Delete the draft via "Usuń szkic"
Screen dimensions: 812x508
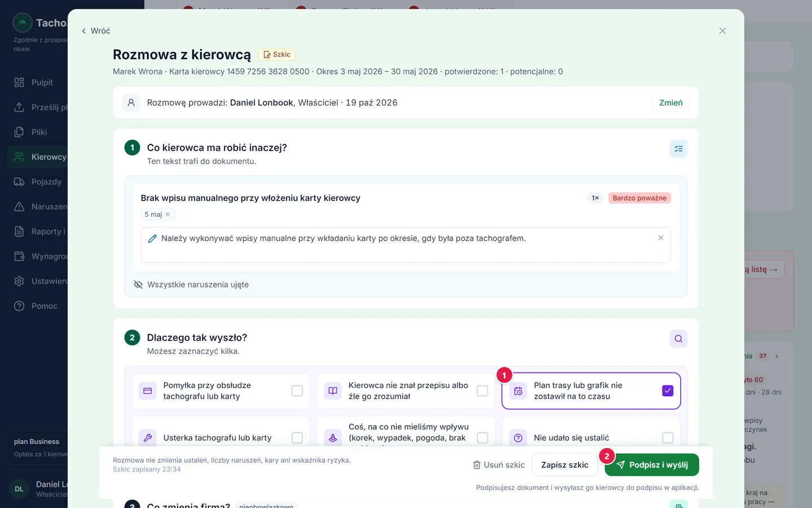click(x=498, y=465)
